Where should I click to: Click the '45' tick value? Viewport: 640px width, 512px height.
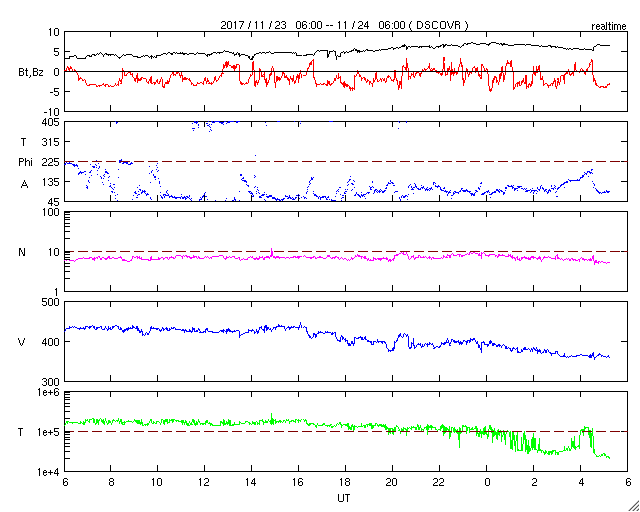(54, 201)
